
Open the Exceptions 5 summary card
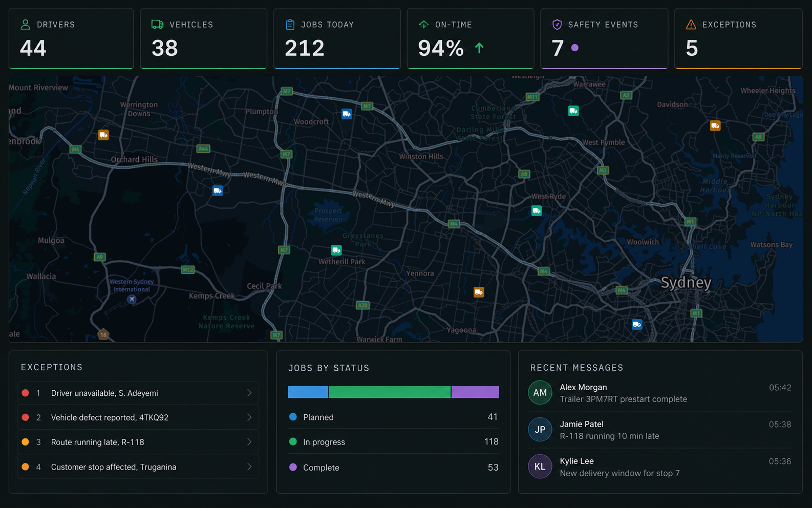pyautogui.click(x=738, y=38)
